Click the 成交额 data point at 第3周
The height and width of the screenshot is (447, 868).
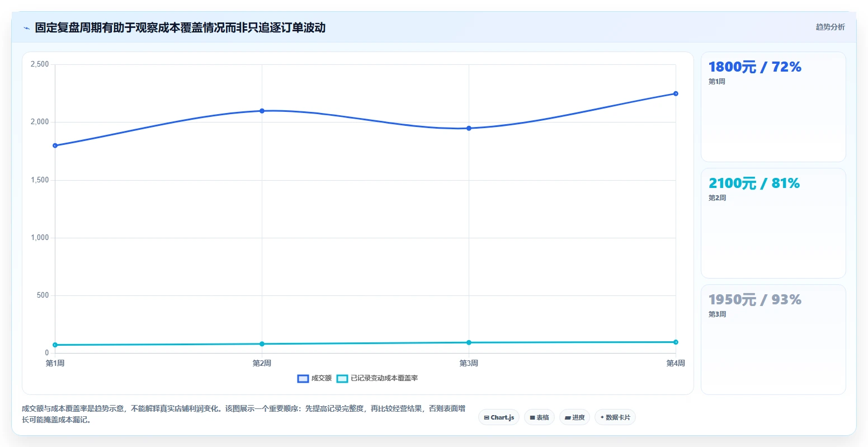coord(469,128)
